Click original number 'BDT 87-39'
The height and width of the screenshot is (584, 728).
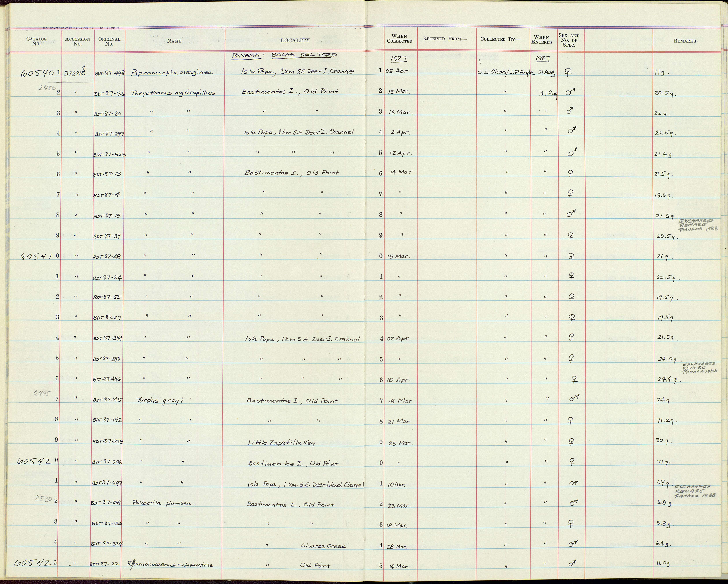pos(107,236)
